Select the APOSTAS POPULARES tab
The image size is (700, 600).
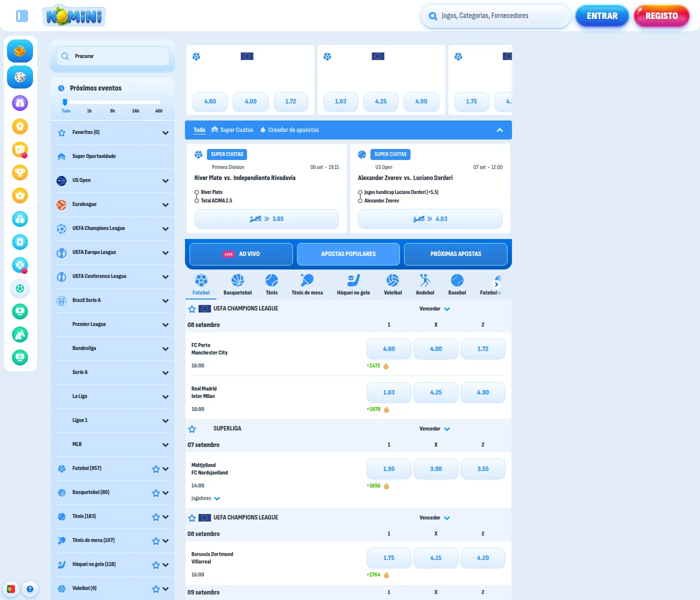[x=348, y=254]
